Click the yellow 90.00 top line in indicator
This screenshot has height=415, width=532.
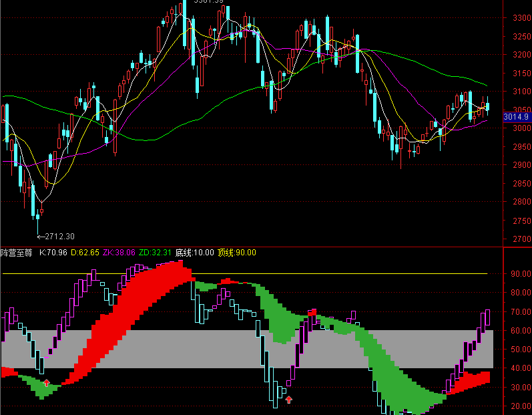pyautogui.click(x=244, y=273)
